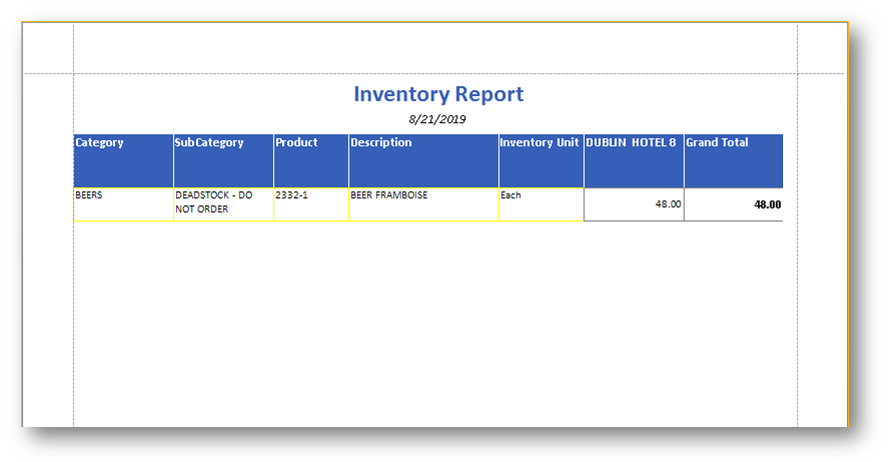Click the Category column header
Image resolution: width=889 pixels, height=462 pixels.
[x=100, y=143]
